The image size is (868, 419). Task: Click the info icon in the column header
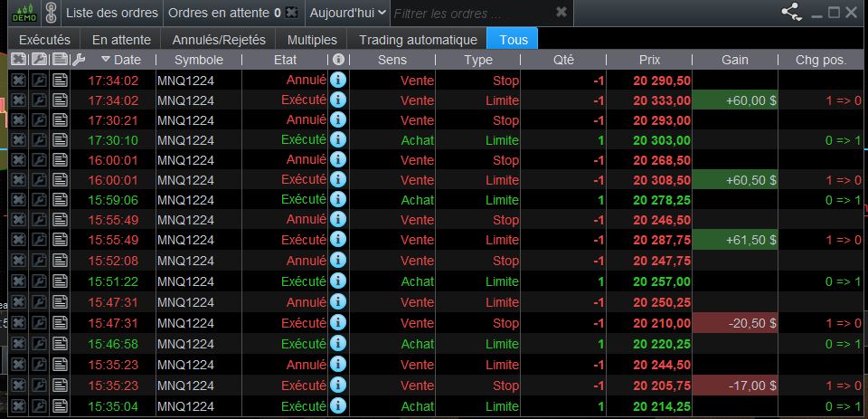pyautogui.click(x=338, y=60)
